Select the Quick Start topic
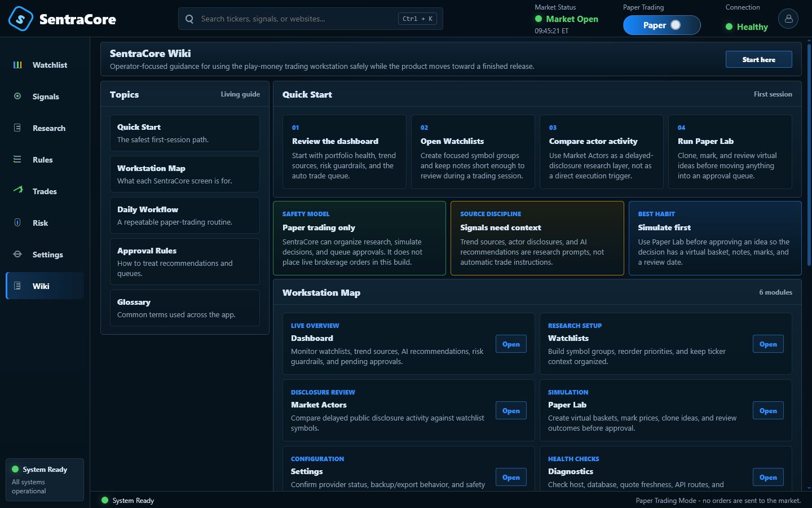The height and width of the screenshot is (508, 812). click(x=185, y=133)
